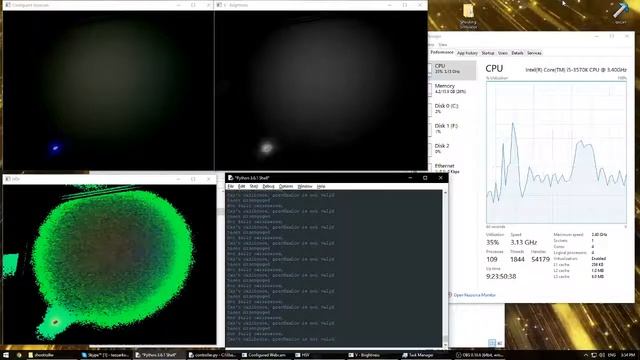Open Shooting Simulator desktop folder
The image size is (640, 360).
coord(468,16)
